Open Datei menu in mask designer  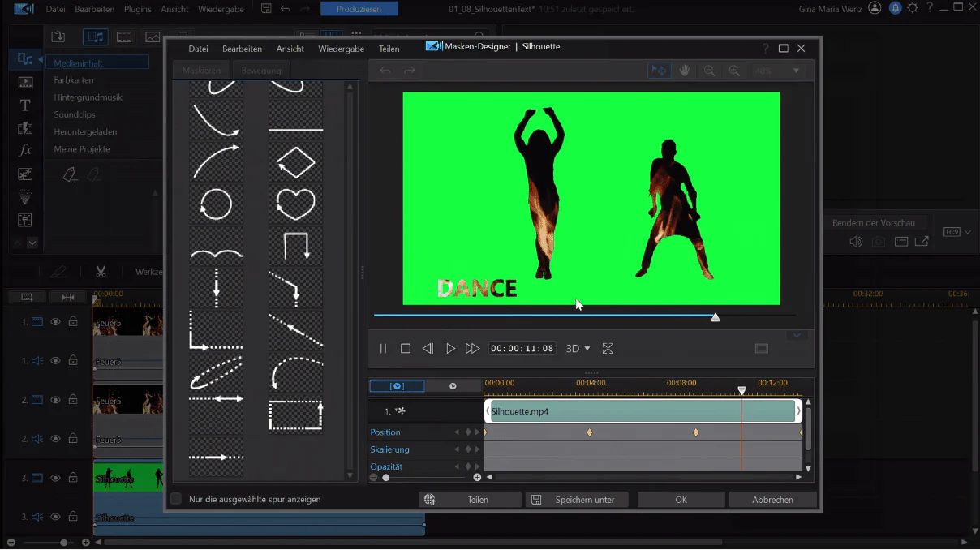click(x=198, y=49)
